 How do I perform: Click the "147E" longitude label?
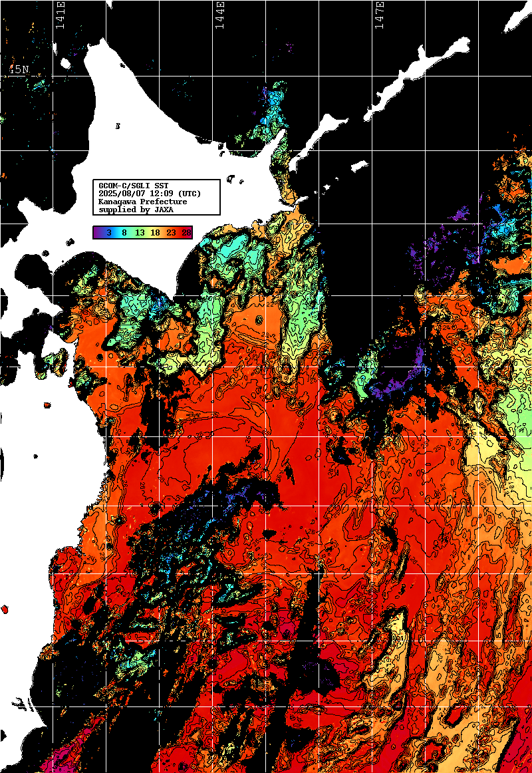pyautogui.click(x=380, y=15)
